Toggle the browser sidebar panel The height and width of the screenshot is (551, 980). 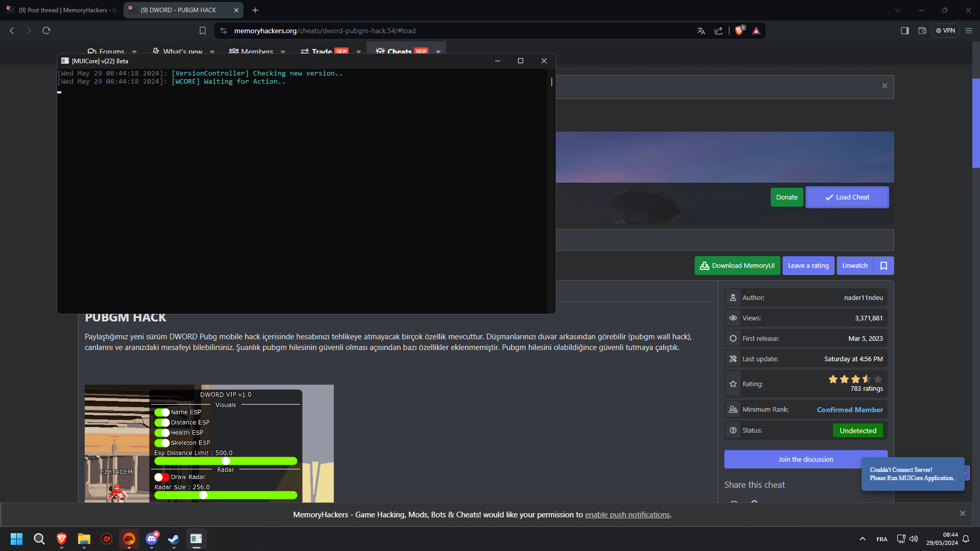point(904,31)
